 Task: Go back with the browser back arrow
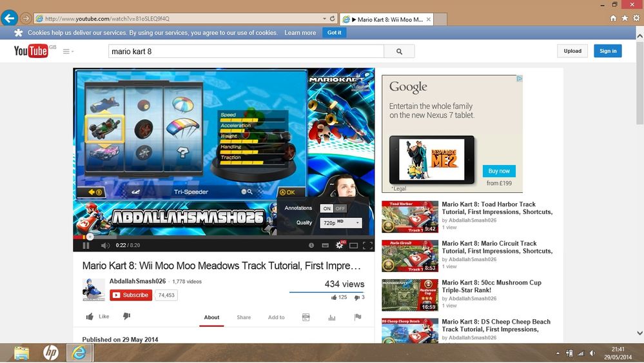pyautogui.click(x=9, y=19)
